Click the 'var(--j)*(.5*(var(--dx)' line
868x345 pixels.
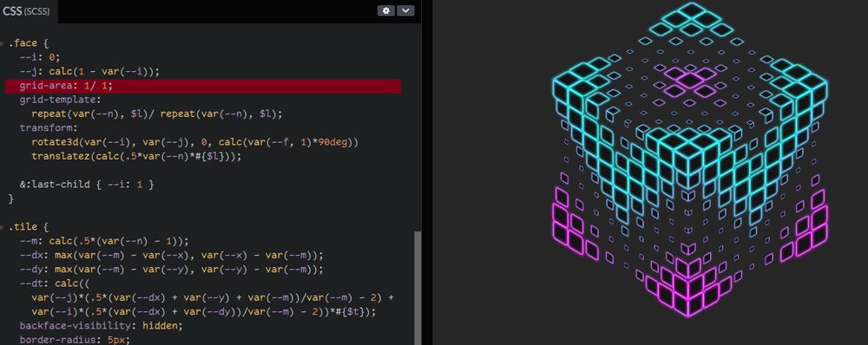pos(213,298)
